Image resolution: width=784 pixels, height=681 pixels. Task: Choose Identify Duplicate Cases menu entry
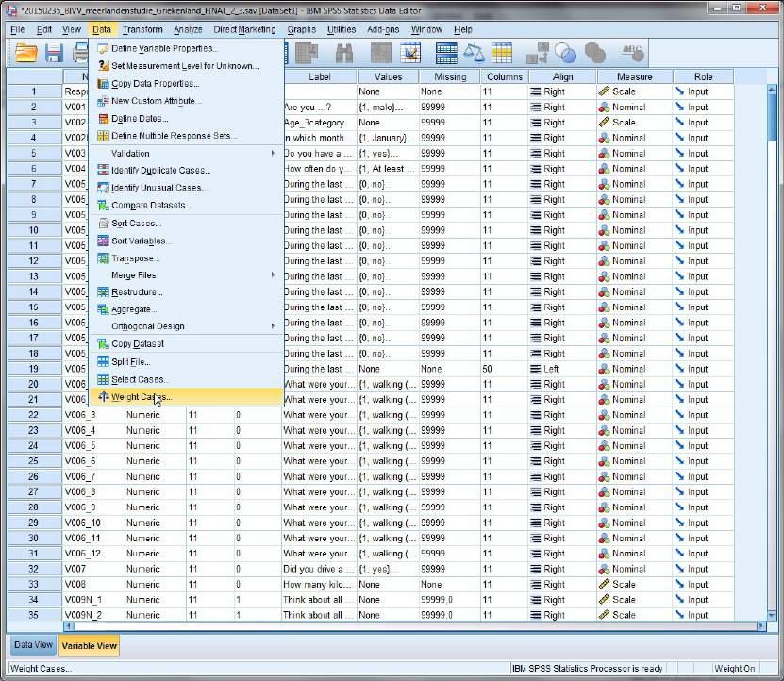pyautogui.click(x=186, y=170)
